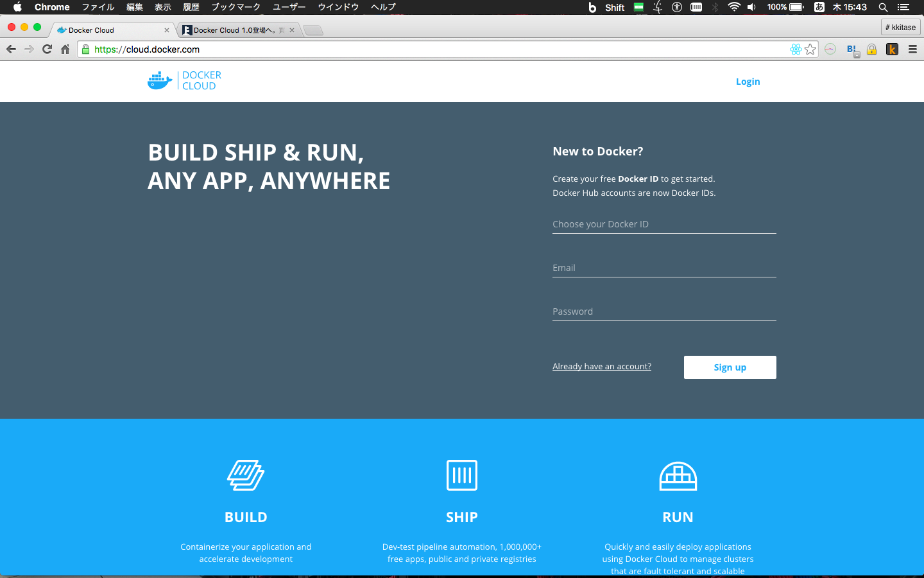Open the Wi-Fi status menu
924x578 pixels.
[732, 8]
